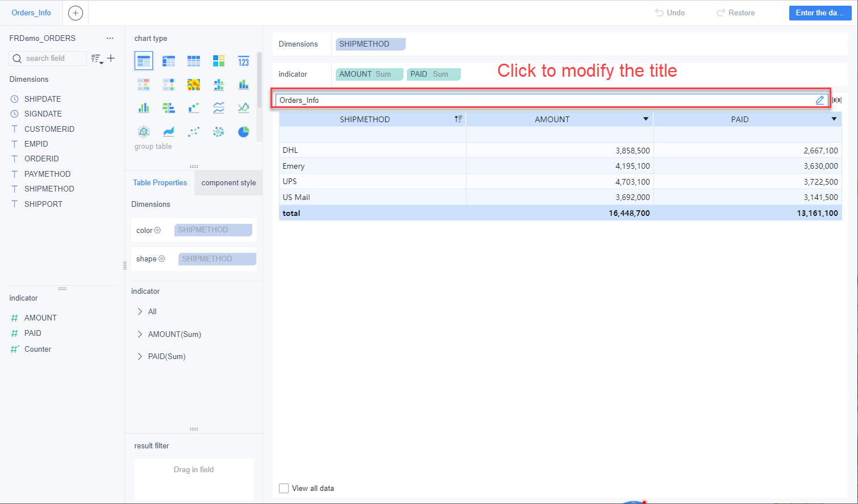The height and width of the screenshot is (504, 858).
Task: Choose the treemap block chart type
Action: (x=219, y=61)
